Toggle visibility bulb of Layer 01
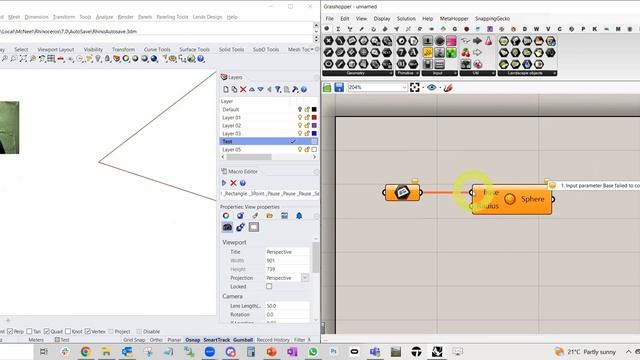This screenshot has width=640, height=360. [x=300, y=118]
